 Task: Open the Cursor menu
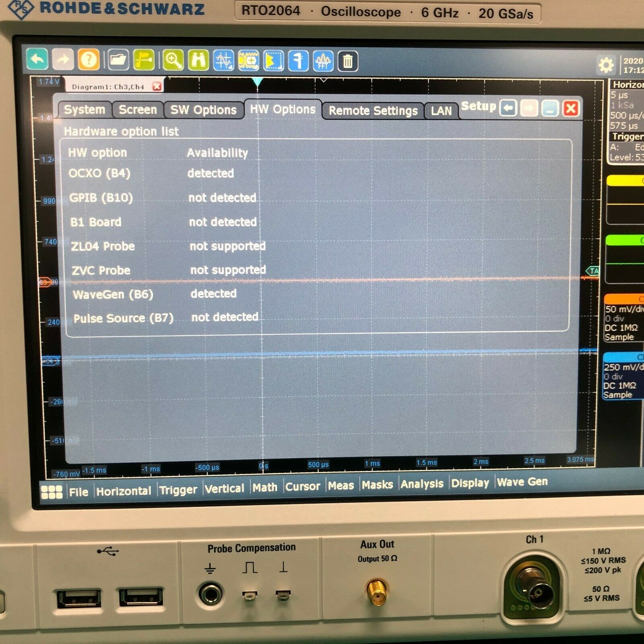coord(303,486)
